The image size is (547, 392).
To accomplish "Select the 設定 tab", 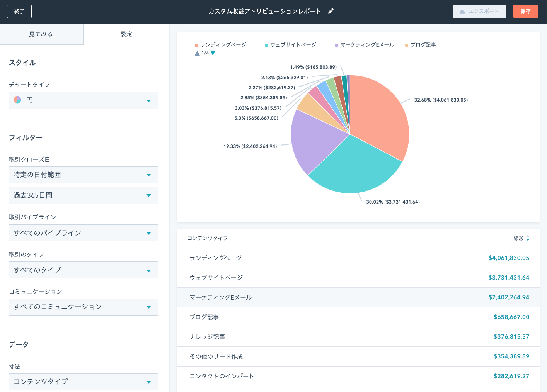I will 126,34.
